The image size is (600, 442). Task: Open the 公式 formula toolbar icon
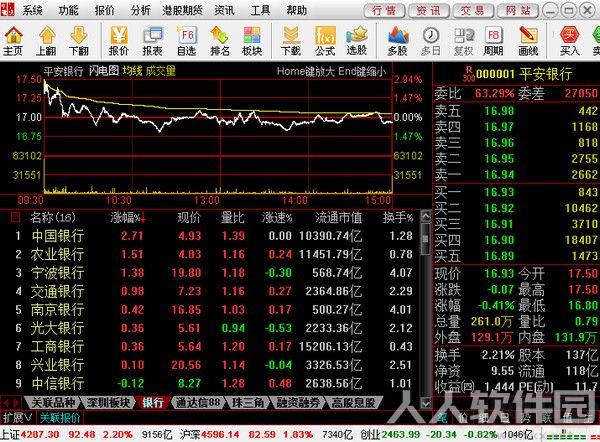click(325, 41)
